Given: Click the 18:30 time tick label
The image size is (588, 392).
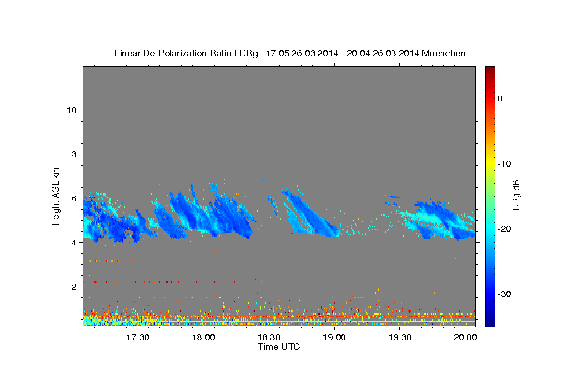Looking at the screenshot, I should click(x=269, y=337).
